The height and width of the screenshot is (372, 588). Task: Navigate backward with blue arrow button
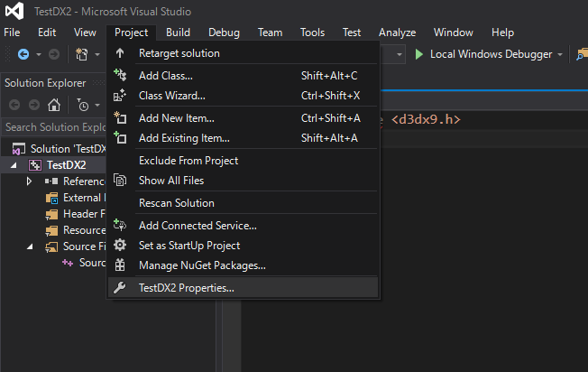[23, 54]
